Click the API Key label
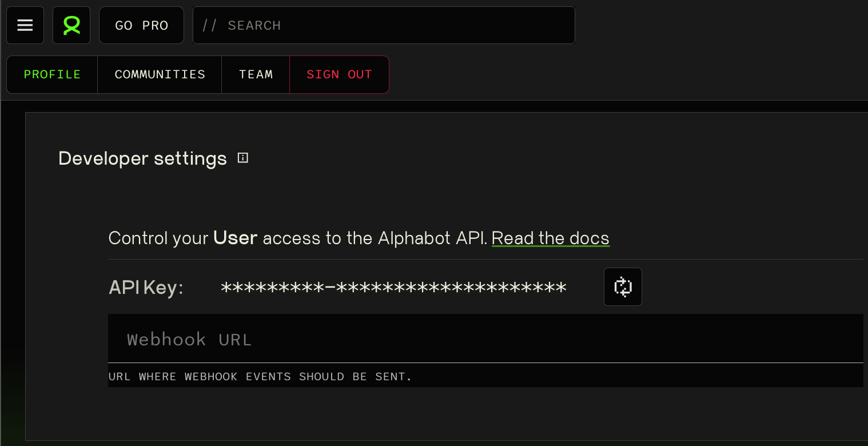 (146, 287)
